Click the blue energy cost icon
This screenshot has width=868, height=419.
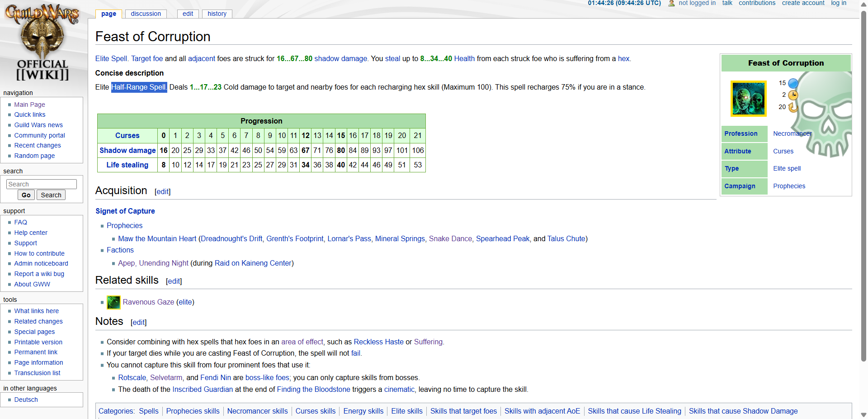tap(793, 83)
